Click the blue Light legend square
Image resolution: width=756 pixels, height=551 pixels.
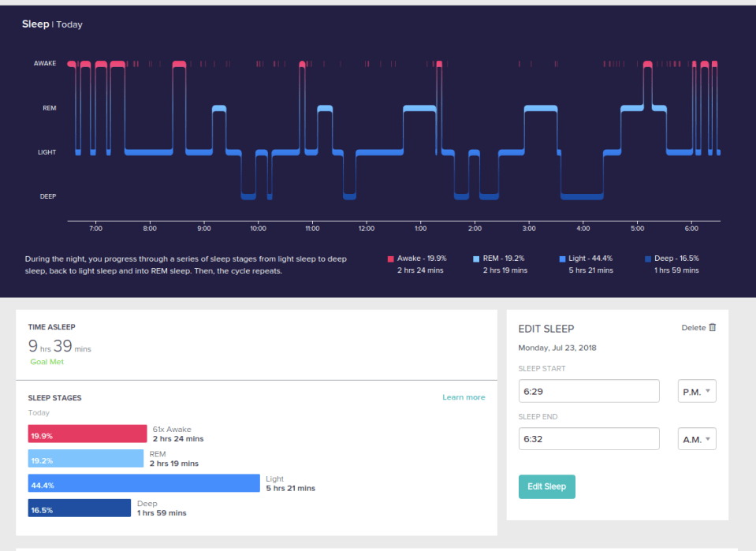(562, 259)
